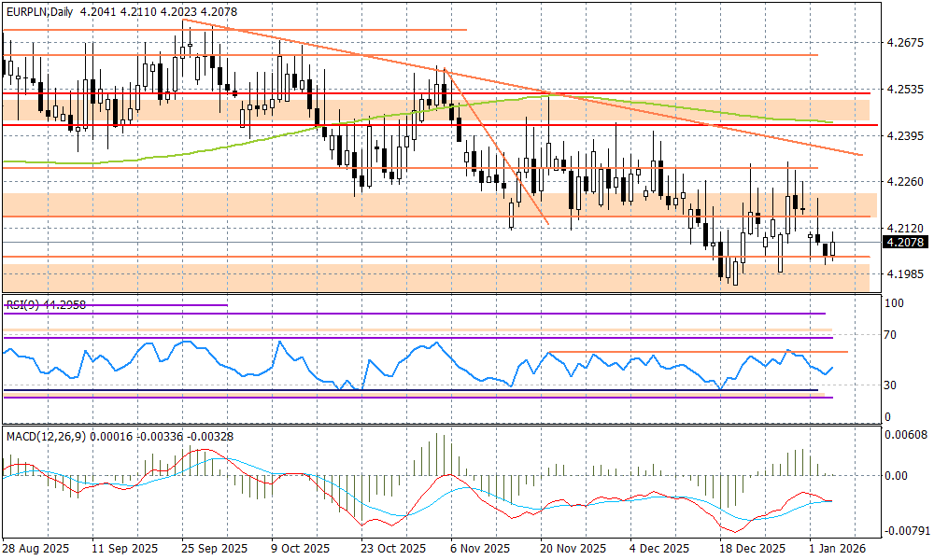Click the 4.2675 price axis label
This screenshot has width=934, height=560.
(x=904, y=43)
